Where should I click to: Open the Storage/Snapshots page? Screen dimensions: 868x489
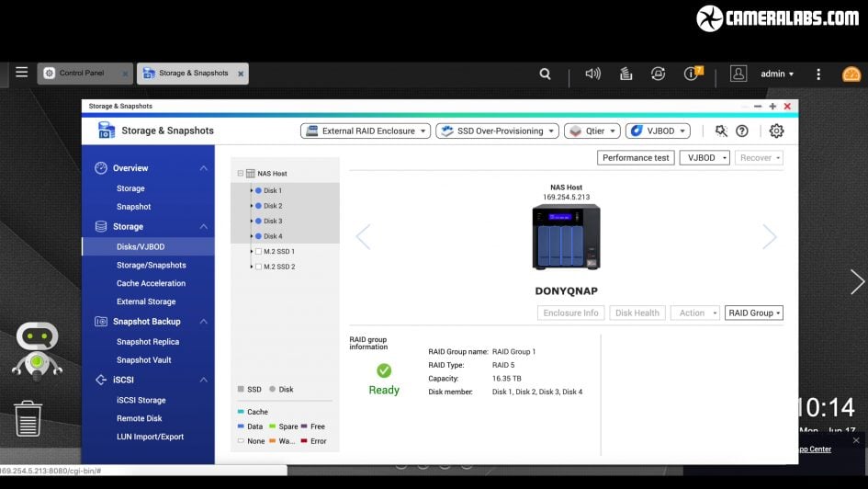[x=152, y=266]
